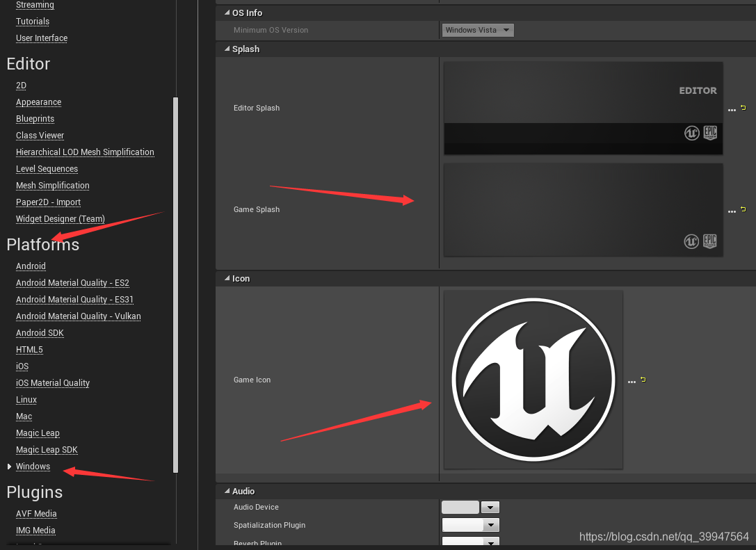This screenshot has width=756, height=550.
Task: Open Magic Leap SDK settings
Action: tap(47, 450)
